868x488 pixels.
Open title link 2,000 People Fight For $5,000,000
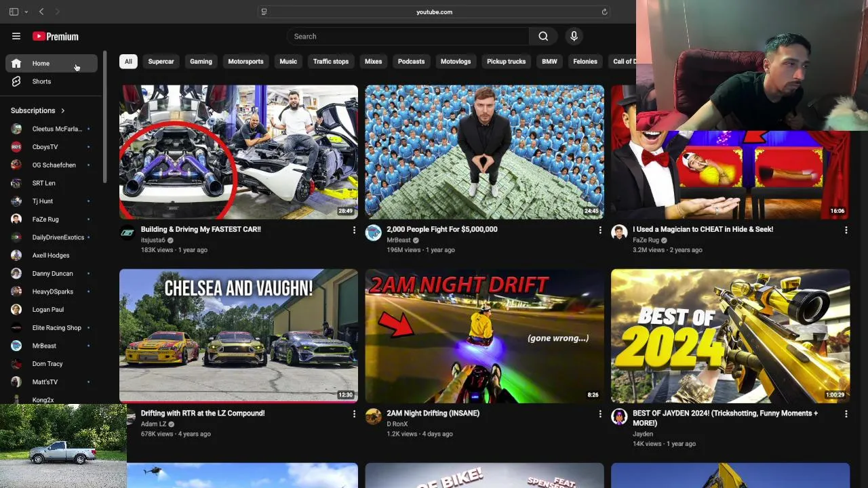click(x=442, y=229)
